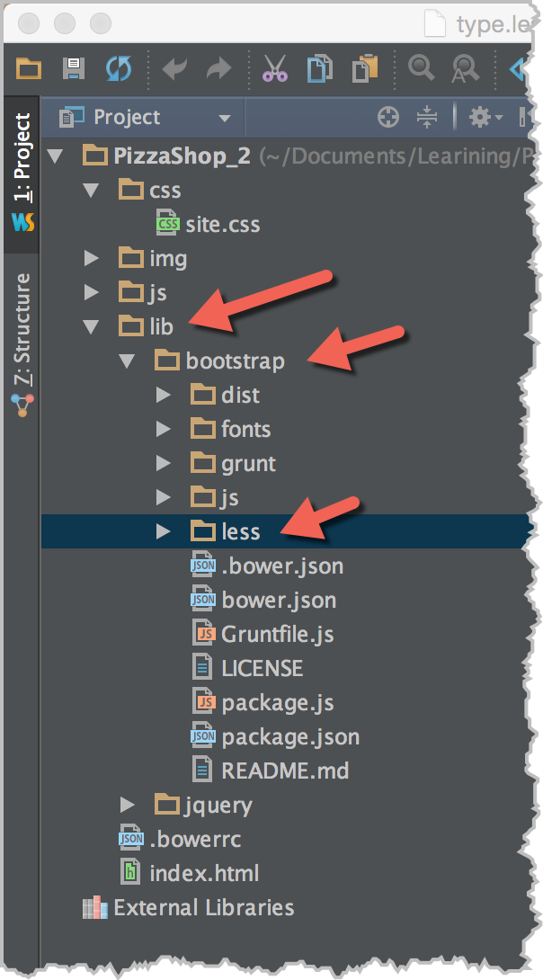543x980 pixels.
Task: Click the Gruntfile.js JS file icon
Action: click(x=203, y=634)
